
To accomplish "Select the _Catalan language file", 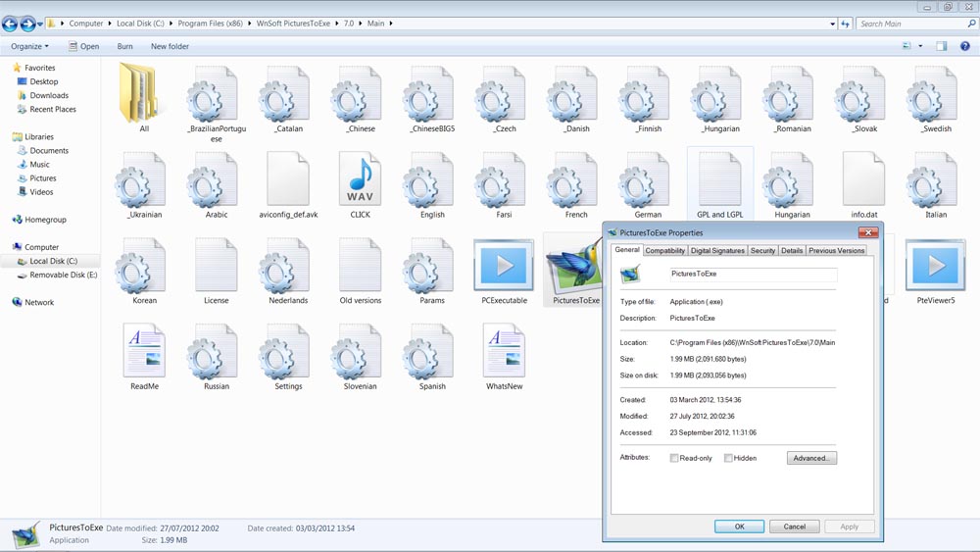I will coord(285,94).
